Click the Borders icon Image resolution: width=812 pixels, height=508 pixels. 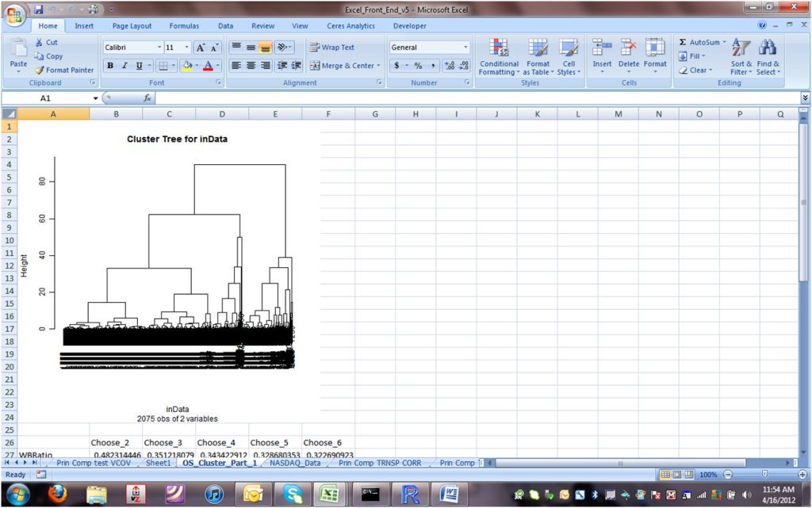coord(163,66)
